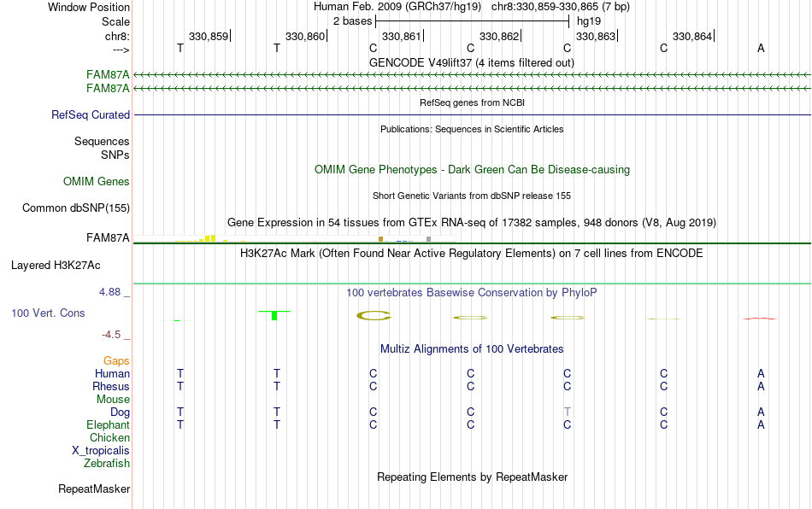Click the first FAM87A transcript arrow line

click(x=473, y=75)
